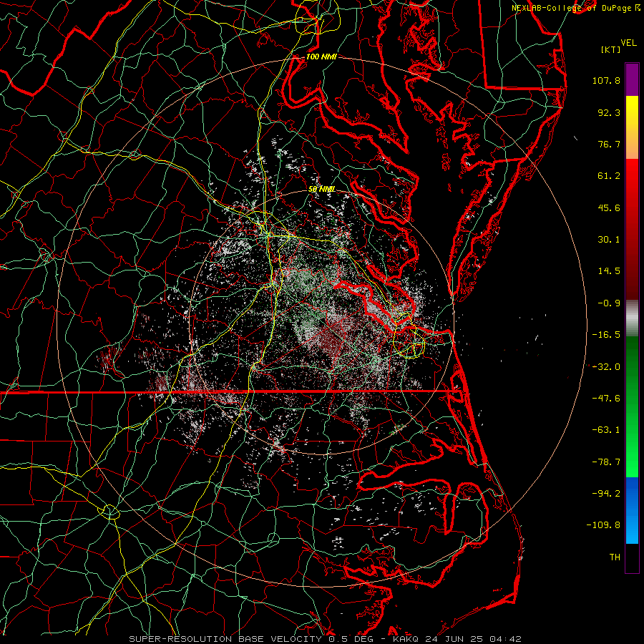Click the 30.1 velocity scale value
Viewport: 644px width, 644px height.
click(609, 240)
